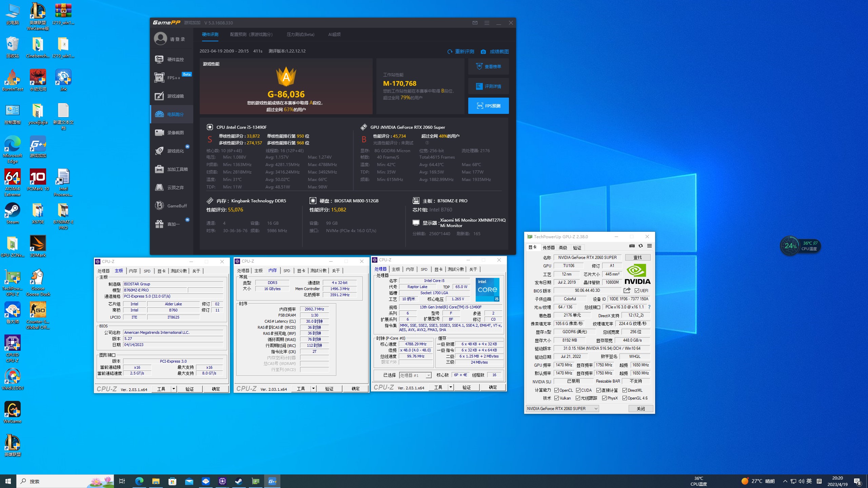Click 评测详情 button
Viewport: 868px width, 488px height.
[x=488, y=86]
